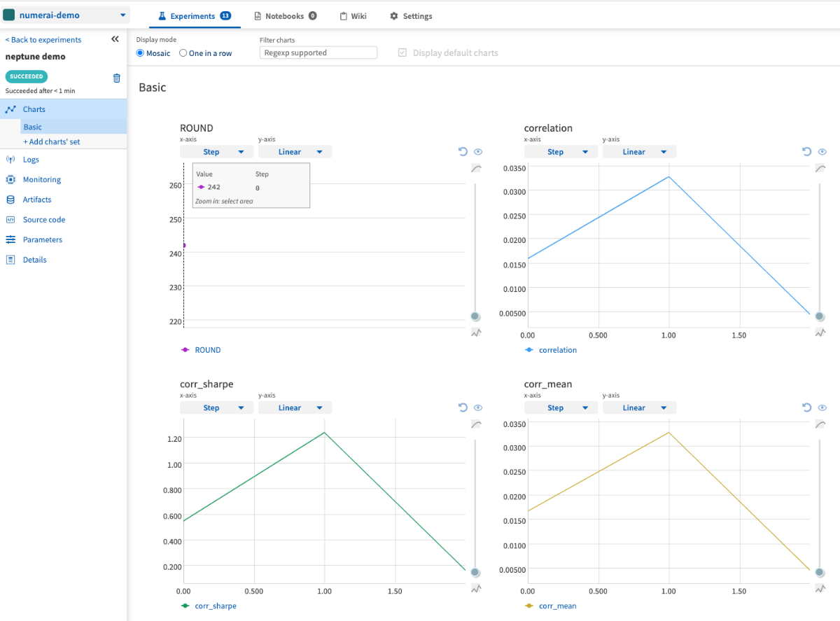
Task: Click the numerai-demo project avatar icon
Action: 9,15
